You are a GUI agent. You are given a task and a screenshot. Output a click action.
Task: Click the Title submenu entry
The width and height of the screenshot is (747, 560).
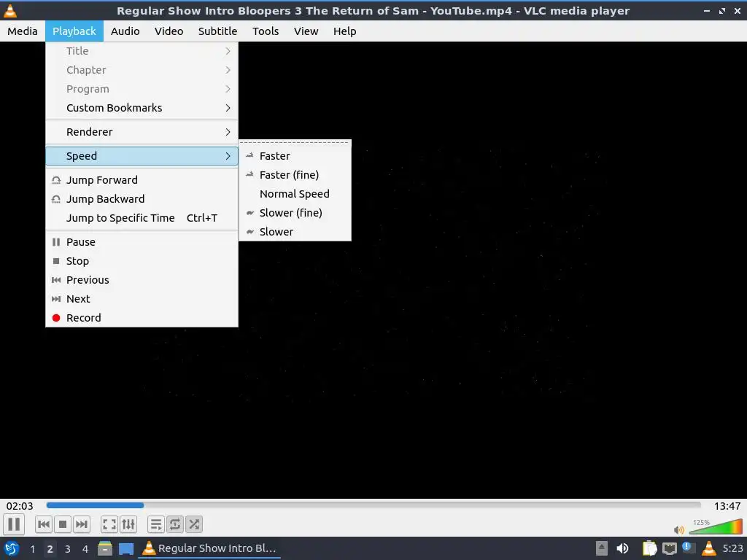click(142, 51)
